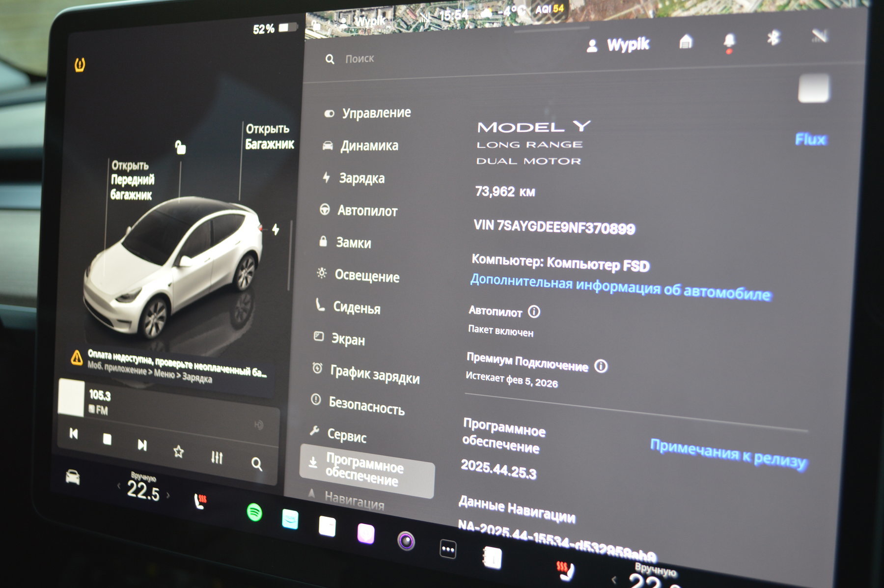Open Примечания к релизу link

click(728, 454)
